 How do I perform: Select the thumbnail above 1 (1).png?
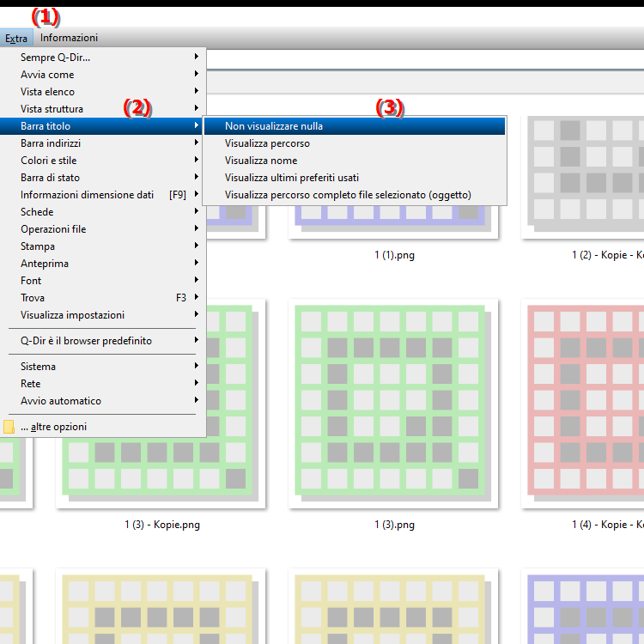point(393,222)
